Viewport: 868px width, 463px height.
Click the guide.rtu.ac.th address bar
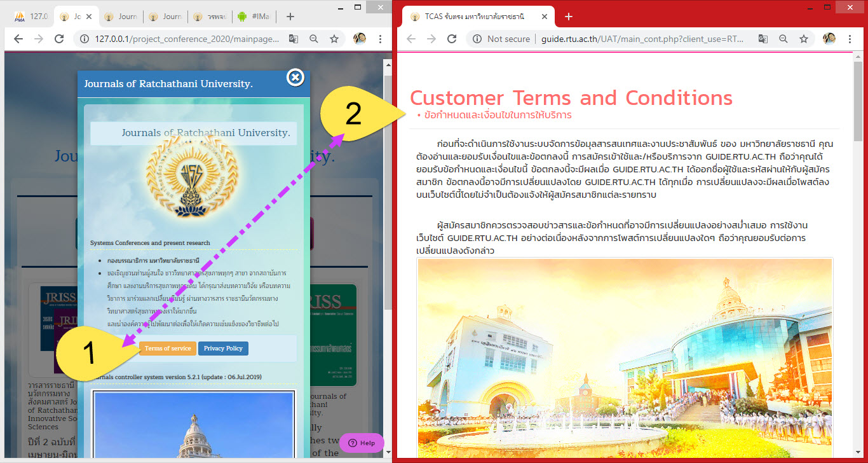[642, 39]
